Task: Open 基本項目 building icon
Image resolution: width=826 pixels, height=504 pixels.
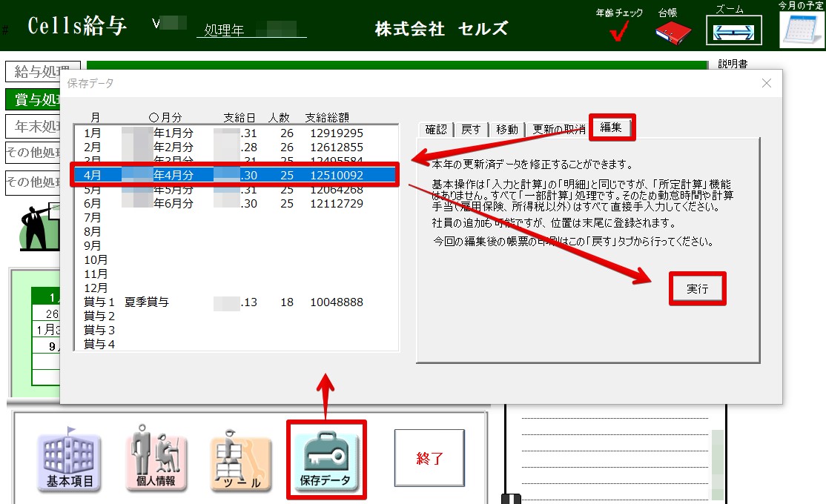Action: (70, 460)
